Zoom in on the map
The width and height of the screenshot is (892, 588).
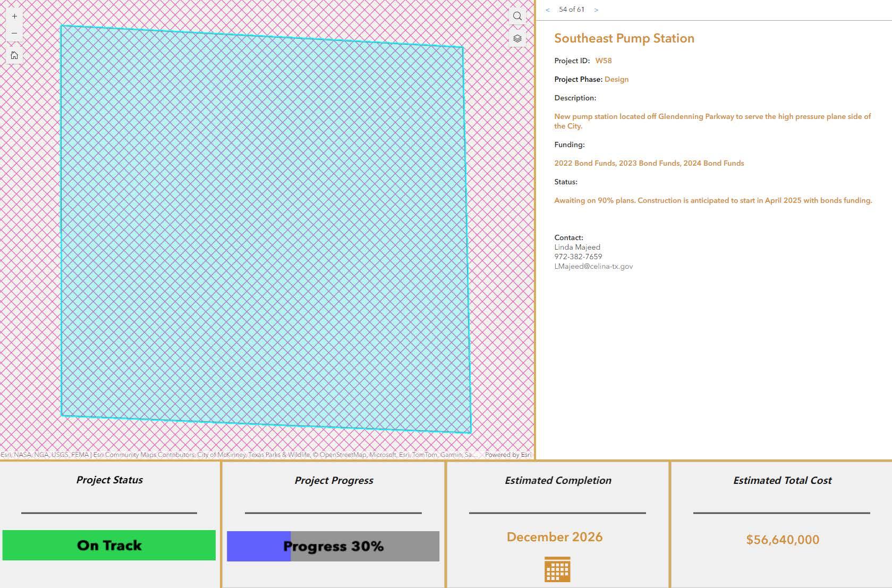coord(14,16)
